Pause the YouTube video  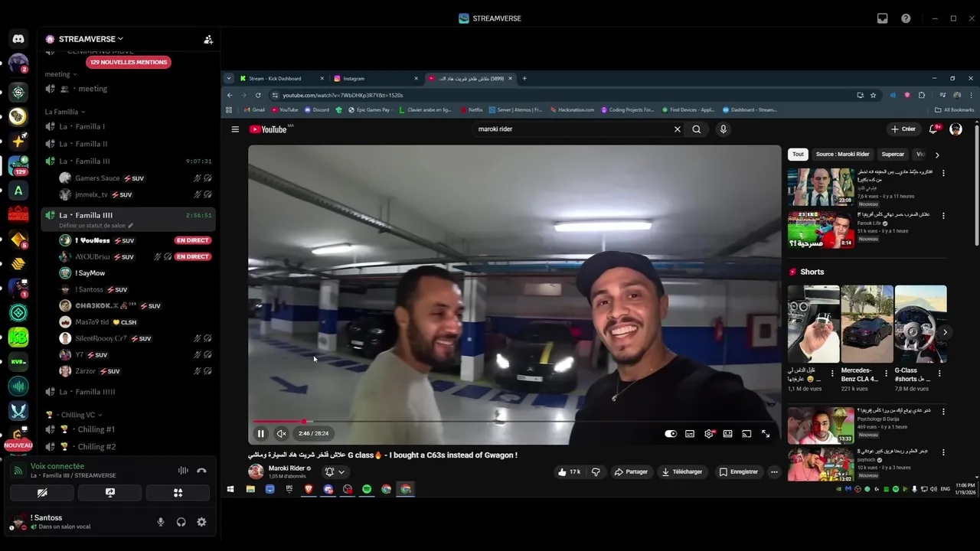[260, 434]
